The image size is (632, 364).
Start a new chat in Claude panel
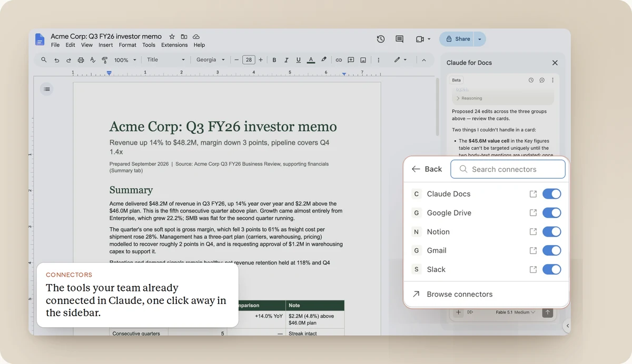[542, 80]
